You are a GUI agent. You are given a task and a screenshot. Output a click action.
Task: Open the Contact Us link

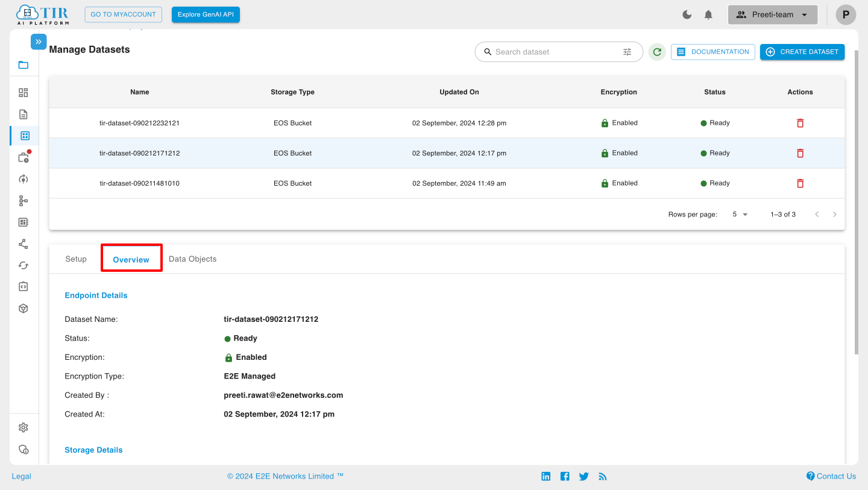point(831,476)
